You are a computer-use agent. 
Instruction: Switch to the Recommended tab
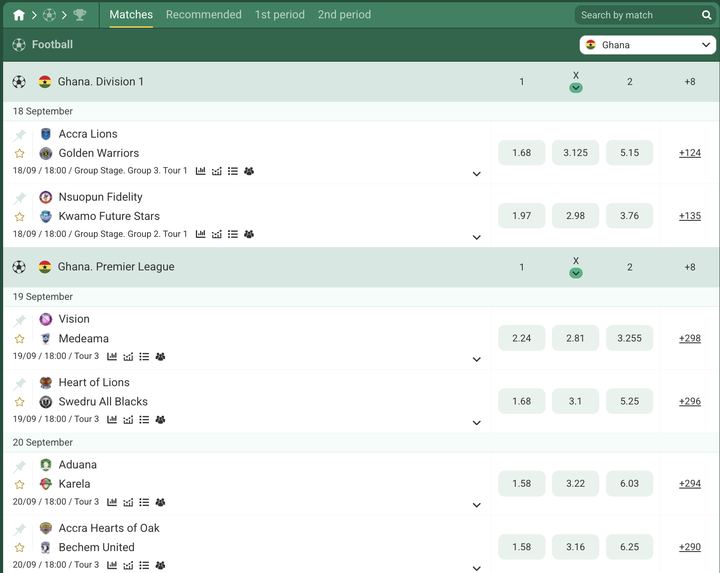point(203,15)
